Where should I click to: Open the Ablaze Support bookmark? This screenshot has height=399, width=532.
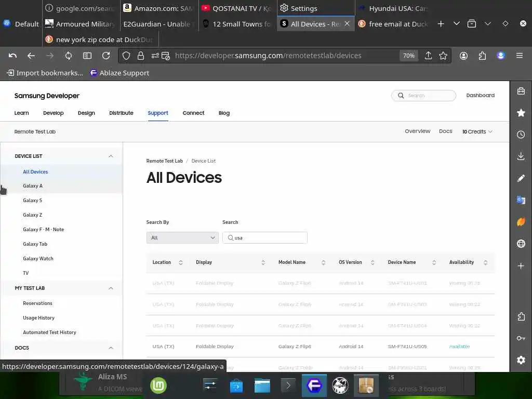tap(119, 73)
